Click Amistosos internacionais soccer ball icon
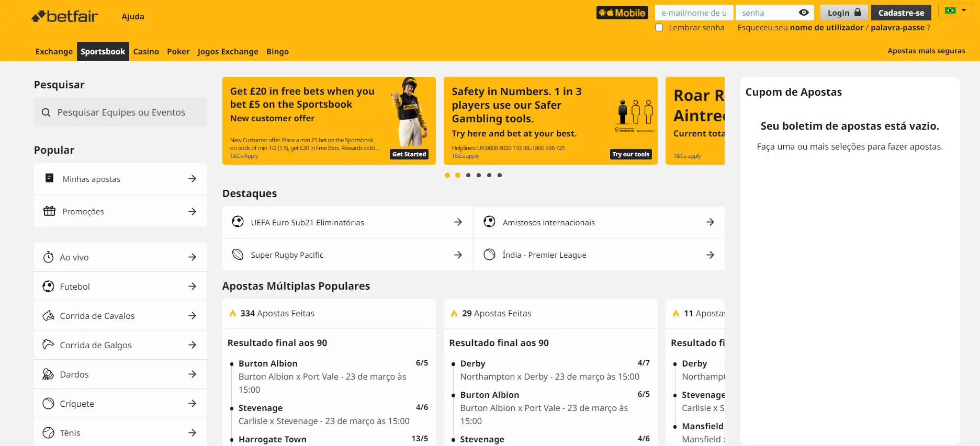This screenshot has width=980, height=446. tap(489, 222)
